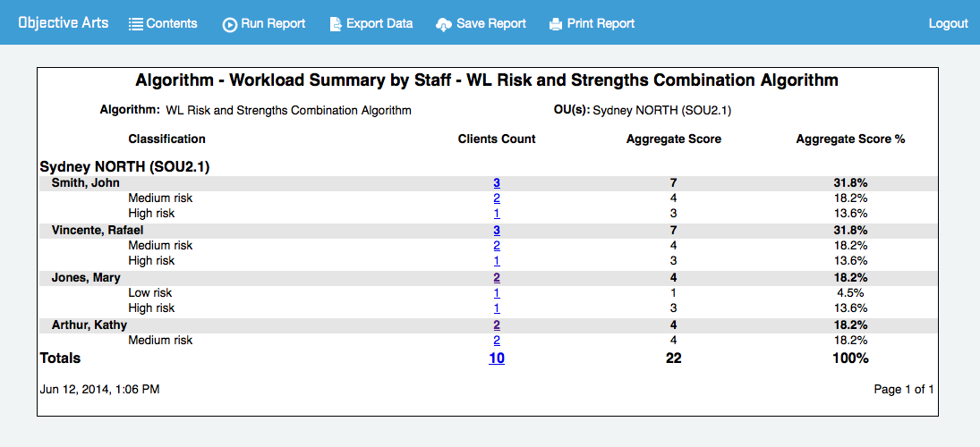Choose the Export Data menu label
This screenshot has height=447, width=980.
tap(380, 23)
